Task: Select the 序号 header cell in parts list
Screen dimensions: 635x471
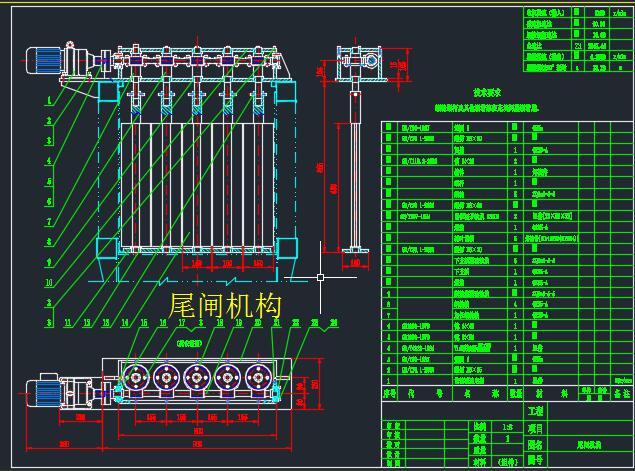Action: click(390, 393)
